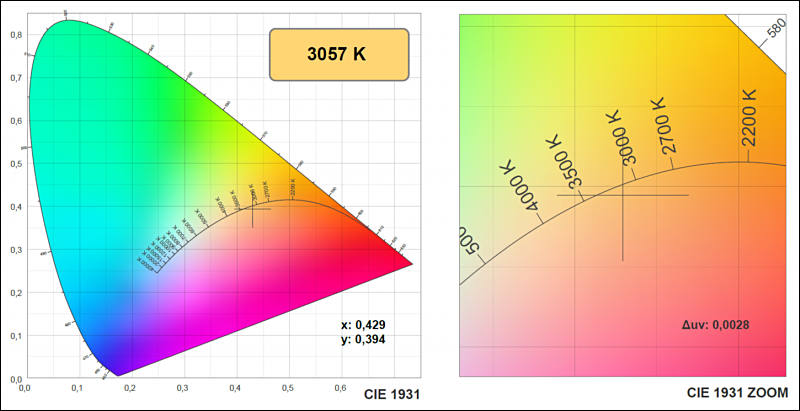Click the crosshair marker in the left chart
This screenshot has height=411, width=800.
tap(253, 209)
